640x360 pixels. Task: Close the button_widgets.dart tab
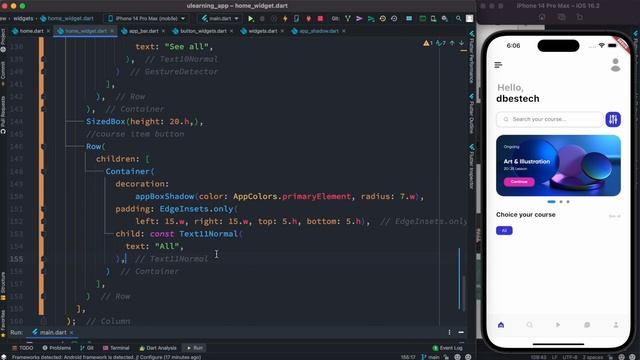[x=231, y=31]
